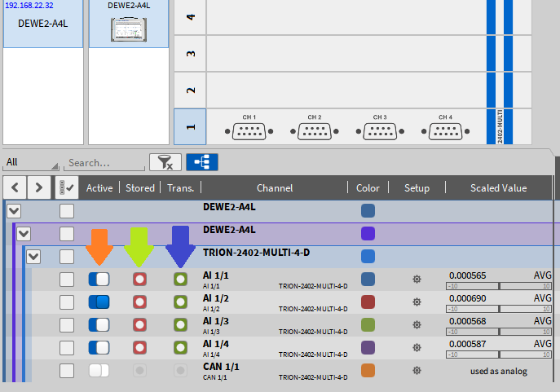Click the Trans. indicator for AI 1/4
This screenshot has width=560, height=392.
pyautogui.click(x=179, y=348)
